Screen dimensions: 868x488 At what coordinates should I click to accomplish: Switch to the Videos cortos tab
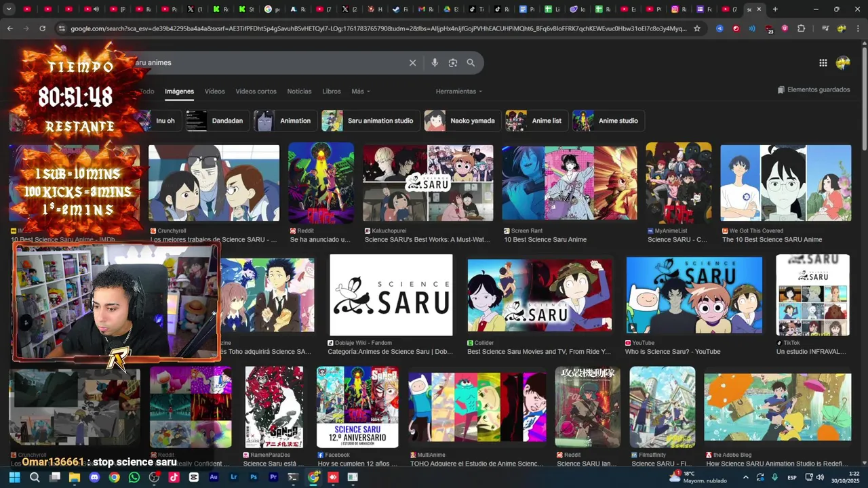click(256, 91)
